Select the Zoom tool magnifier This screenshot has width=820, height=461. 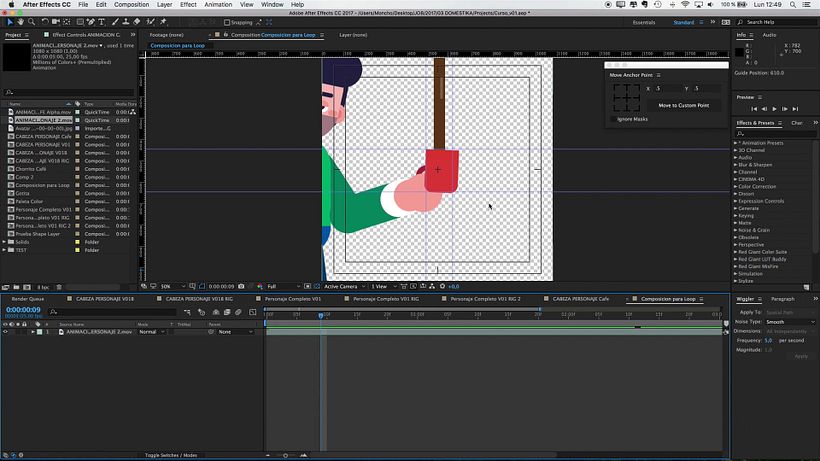click(31, 22)
